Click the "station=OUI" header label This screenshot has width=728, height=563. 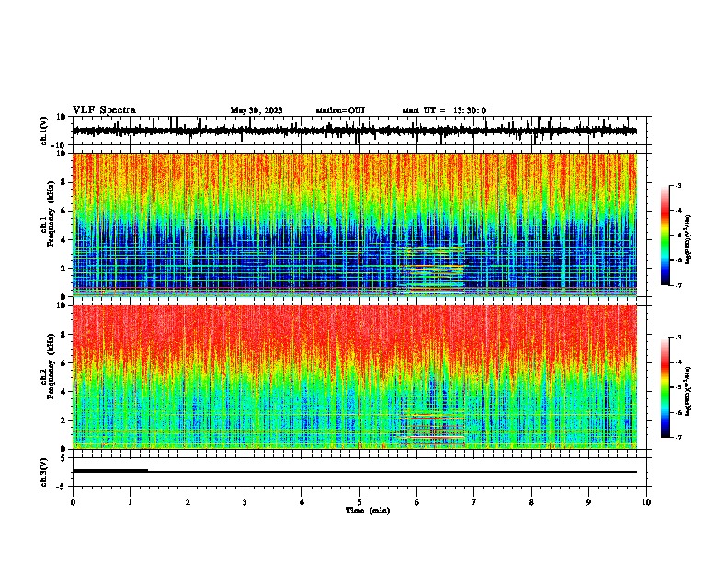coord(340,110)
